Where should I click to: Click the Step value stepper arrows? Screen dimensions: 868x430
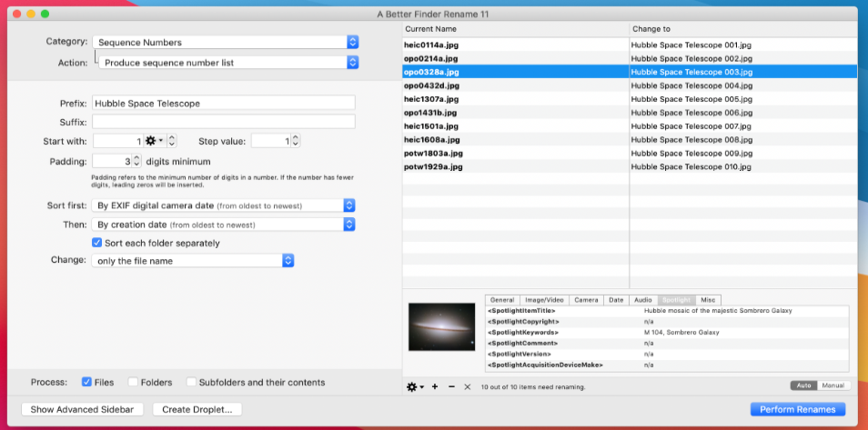295,141
